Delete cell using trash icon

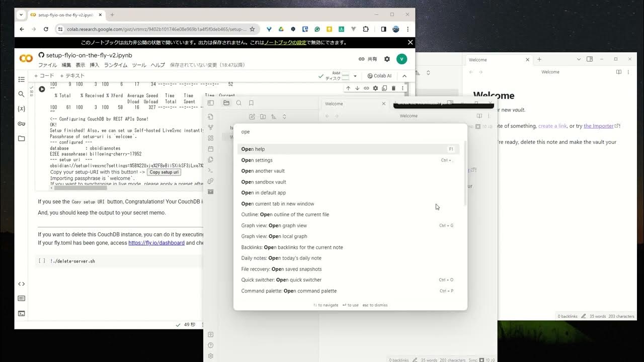[x=393, y=88]
